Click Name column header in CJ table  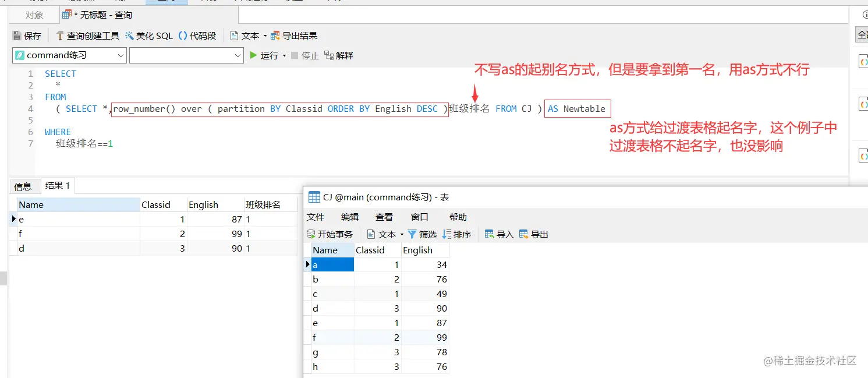[x=333, y=250]
